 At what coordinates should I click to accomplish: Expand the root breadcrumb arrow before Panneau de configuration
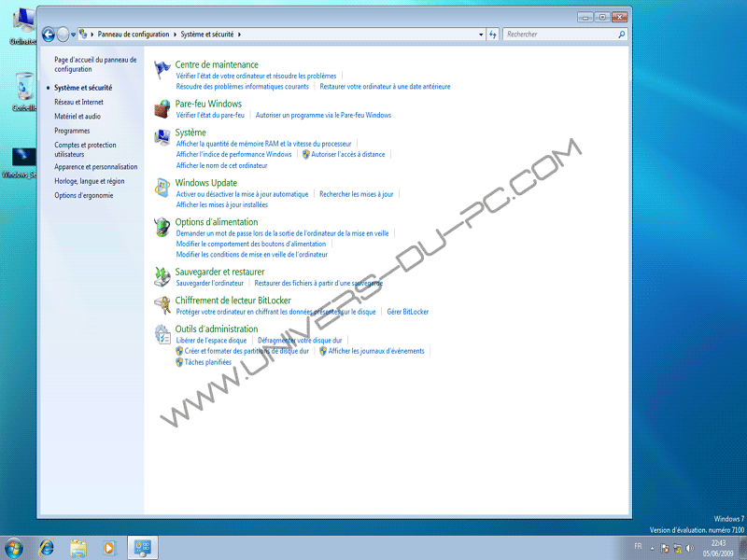[x=92, y=35]
